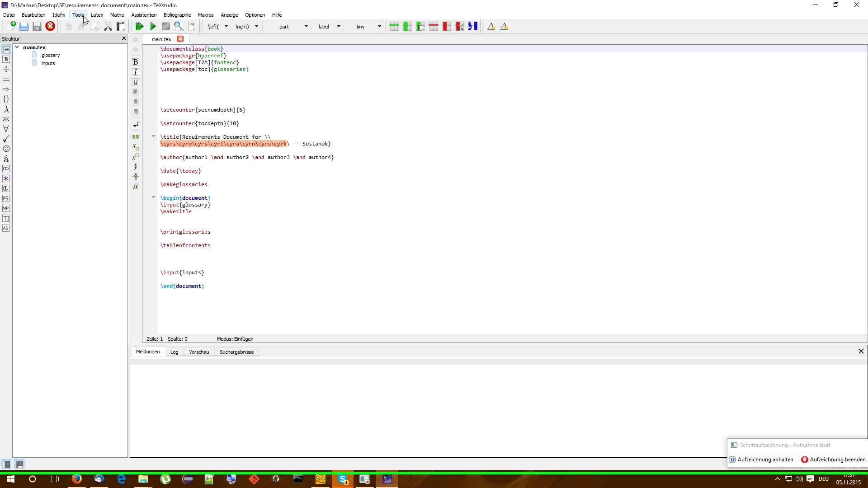The width and height of the screenshot is (868, 488).
Task: Click the New document icon
Action: [11, 26]
